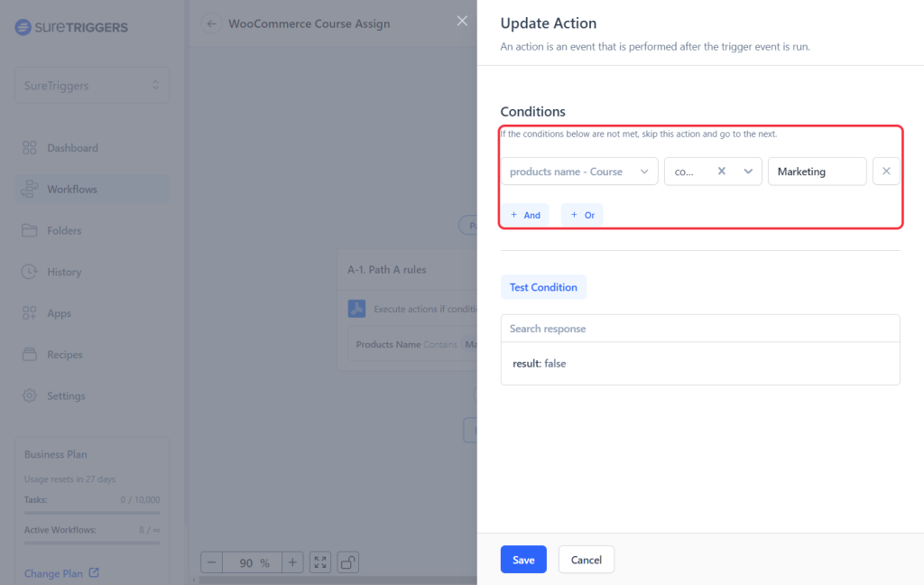
Task: Close the workflow editor with the X icon
Action: (462, 21)
